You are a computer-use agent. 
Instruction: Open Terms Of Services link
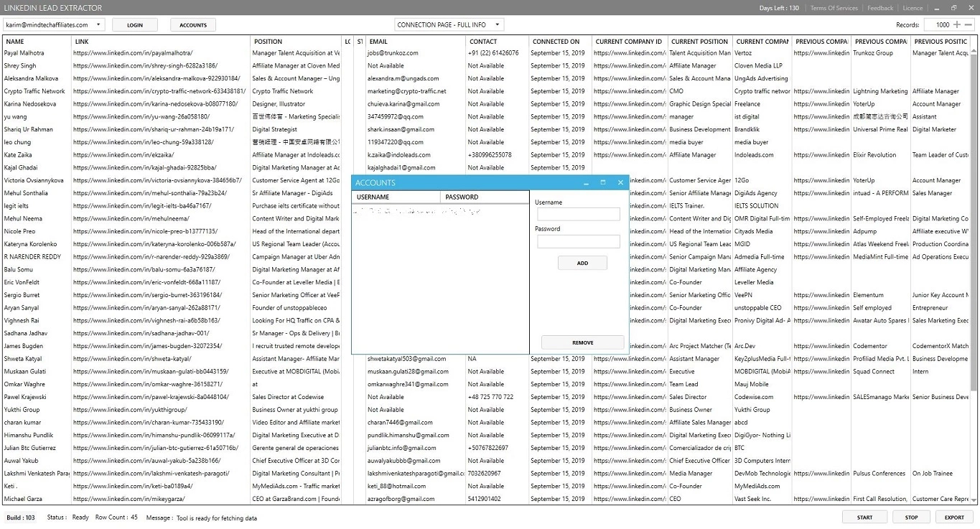point(834,8)
